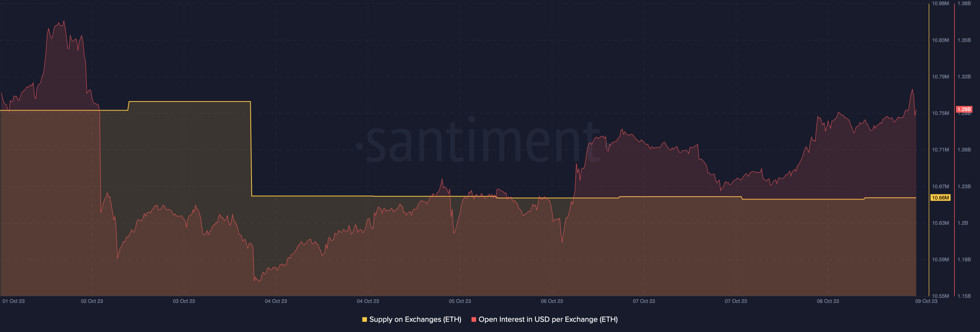Click the 10.59M axis value
The image size is (980, 332).
[940, 260]
